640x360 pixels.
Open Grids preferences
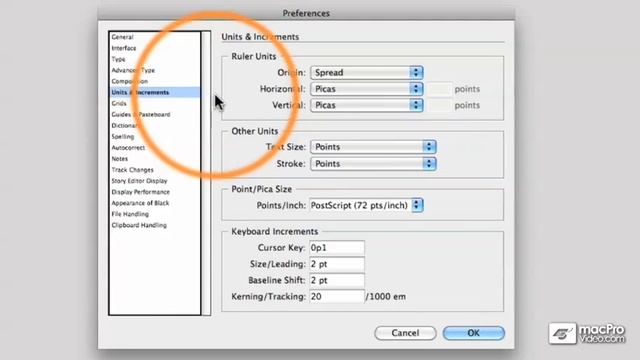[x=155, y=103]
